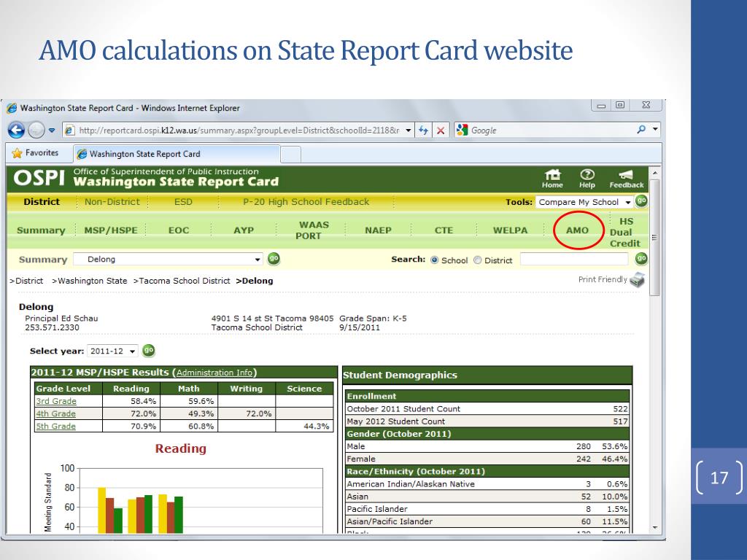This screenshot has width=747, height=560.
Task: Open the Administration Info link
Action: coord(214,373)
